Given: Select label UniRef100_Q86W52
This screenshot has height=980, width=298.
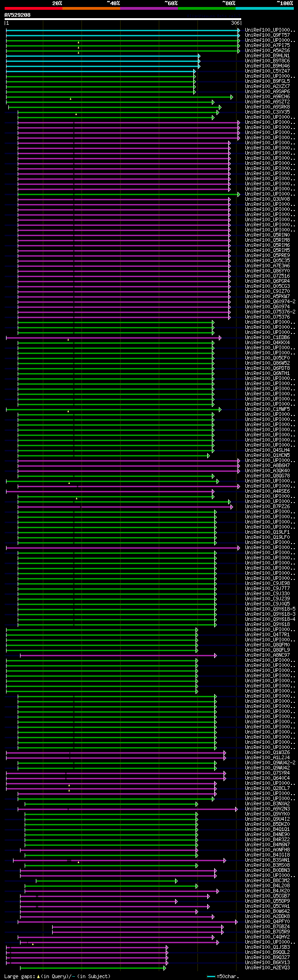Looking at the screenshot, I should (x=267, y=363).
